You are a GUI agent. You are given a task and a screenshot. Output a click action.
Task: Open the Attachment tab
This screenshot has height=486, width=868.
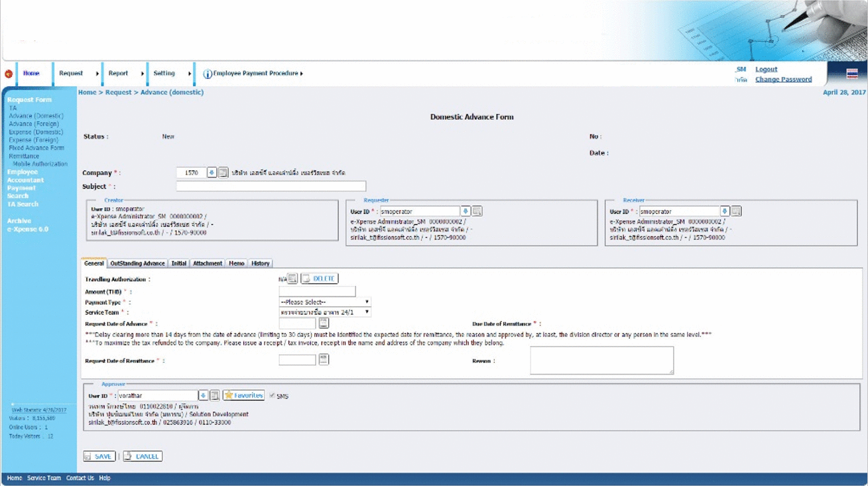(208, 263)
